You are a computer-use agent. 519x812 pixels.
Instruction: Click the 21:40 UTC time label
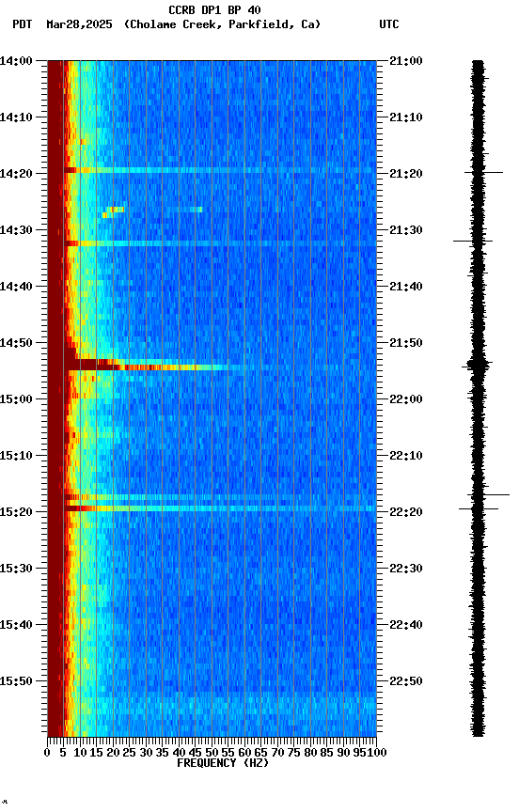pyautogui.click(x=406, y=287)
